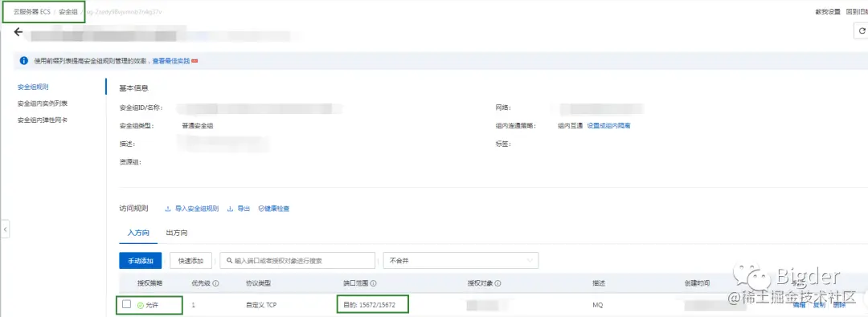The width and height of the screenshot is (868, 317).
Task: Click 复制 link in the MQ row
Action: (819, 305)
